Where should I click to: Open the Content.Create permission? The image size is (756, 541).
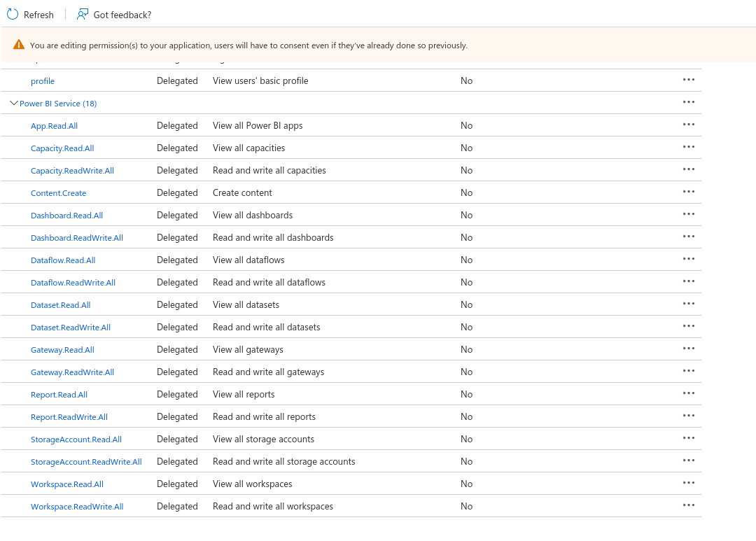pyautogui.click(x=58, y=193)
